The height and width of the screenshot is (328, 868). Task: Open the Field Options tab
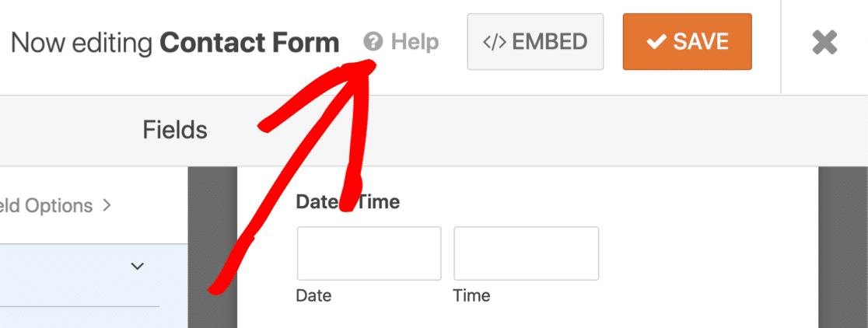pos(47,206)
